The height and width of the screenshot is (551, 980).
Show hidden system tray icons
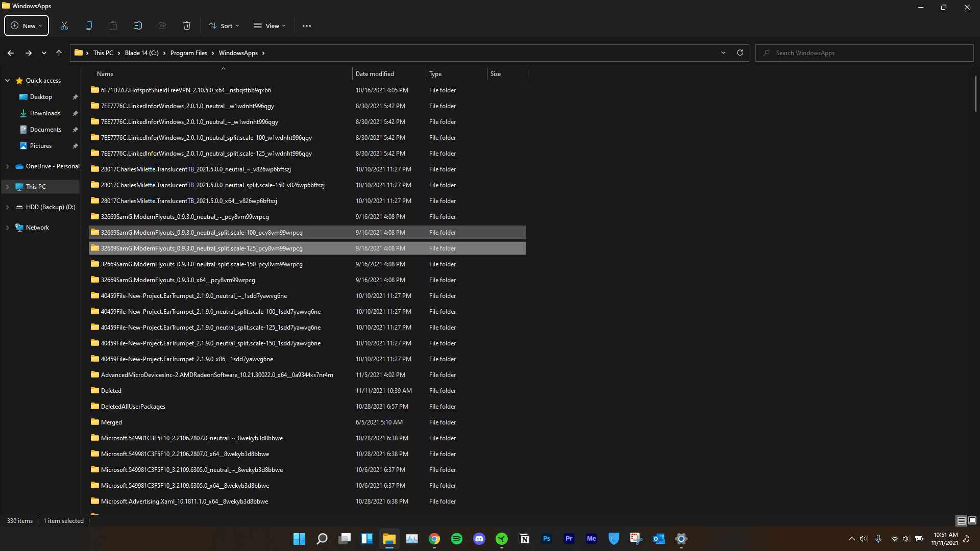point(851,539)
